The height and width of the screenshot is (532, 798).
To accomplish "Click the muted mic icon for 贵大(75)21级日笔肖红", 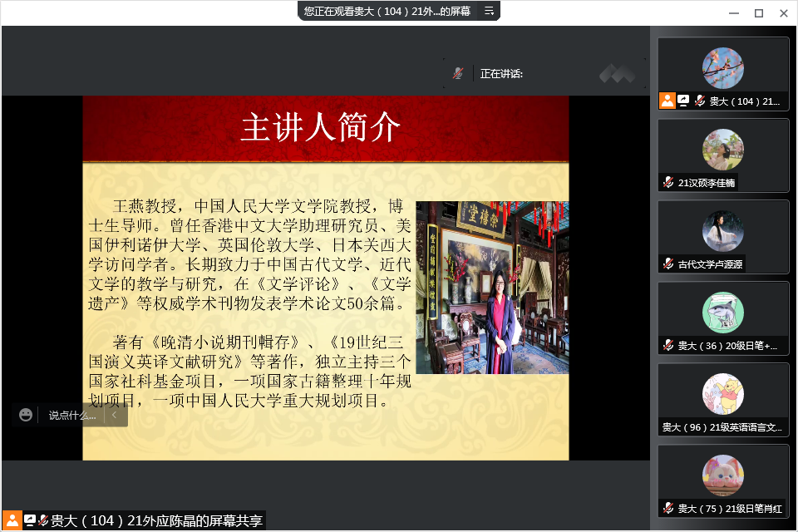I will 668,508.
